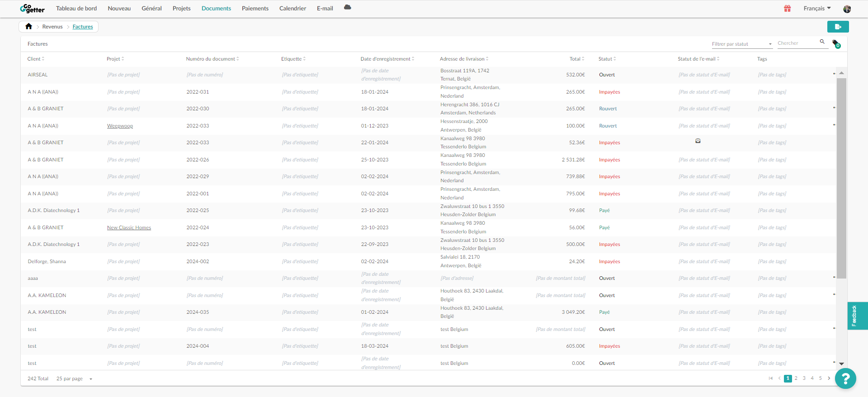Click the table scrollbar down arrow
Screen dimensions: 868x397
click(x=841, y=364)
